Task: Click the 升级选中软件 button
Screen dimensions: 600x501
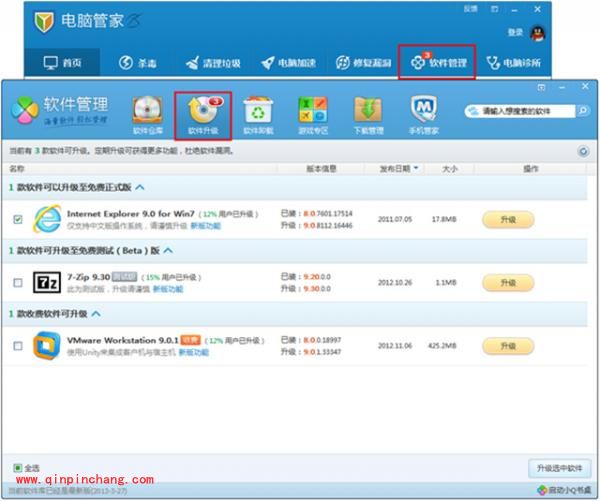Action: pos(559,468)
